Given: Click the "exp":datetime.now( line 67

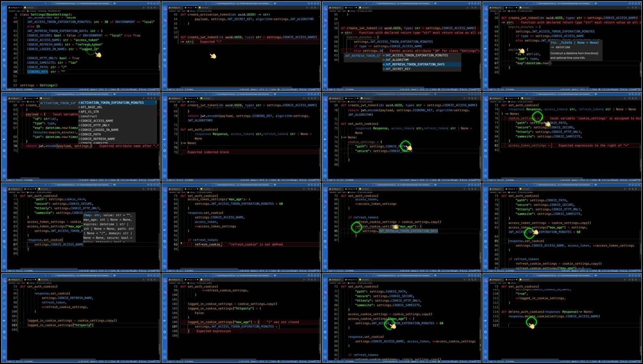Looking at the screenshot, I should click(x=532, y=63).
